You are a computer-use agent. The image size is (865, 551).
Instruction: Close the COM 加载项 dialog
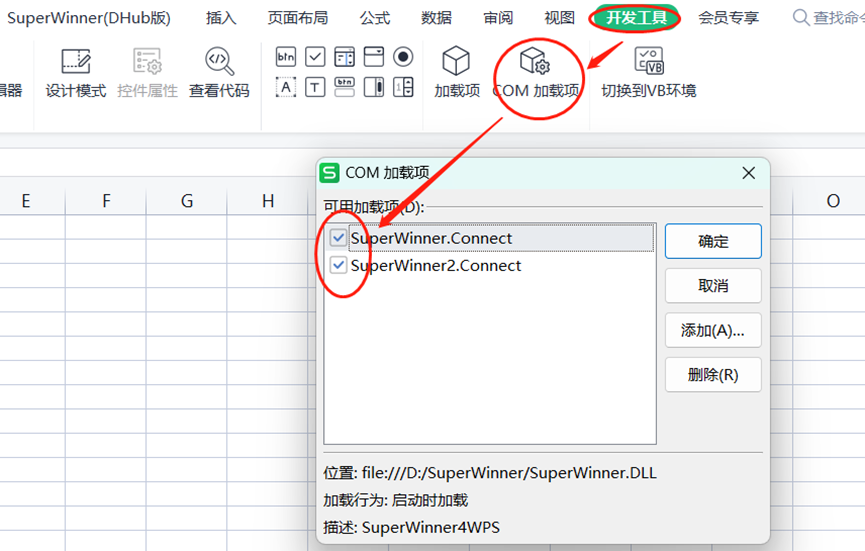click(x=749, y=173)
